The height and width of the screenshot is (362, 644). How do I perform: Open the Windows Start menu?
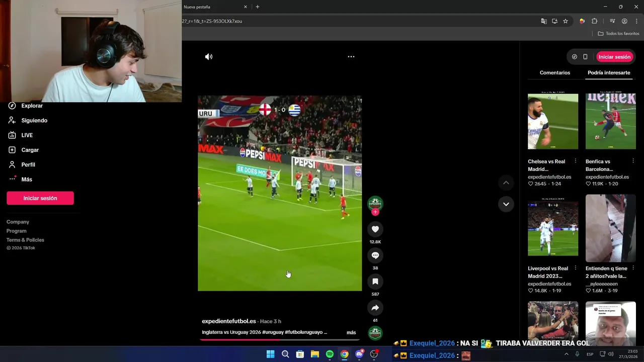pos(270,354)
